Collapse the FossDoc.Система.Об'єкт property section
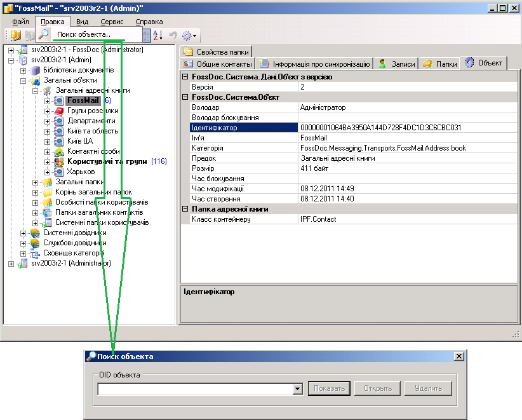522x420 pixels. coord(186,97)
